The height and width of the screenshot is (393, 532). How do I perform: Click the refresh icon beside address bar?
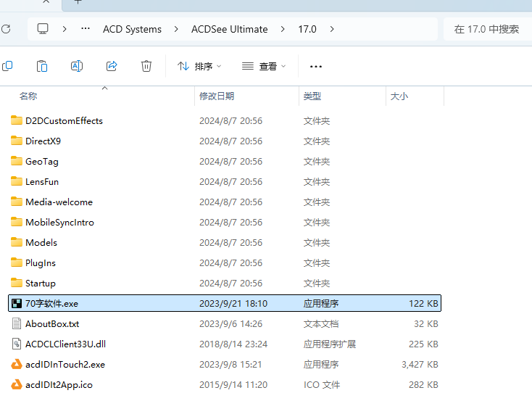[x=6, y=29]
